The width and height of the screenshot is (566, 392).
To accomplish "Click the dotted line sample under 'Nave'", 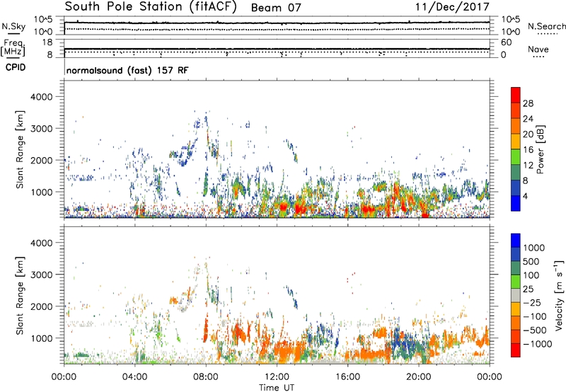I will pyautogui.click(x=538, y=57).
